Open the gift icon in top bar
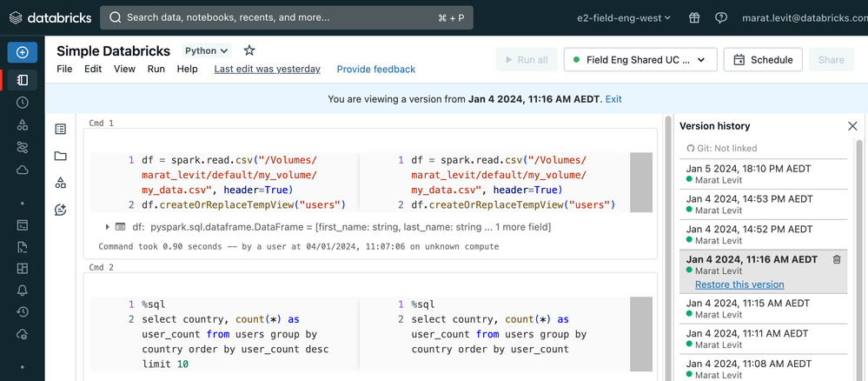The image size is (868, 381). coord(694,17)
